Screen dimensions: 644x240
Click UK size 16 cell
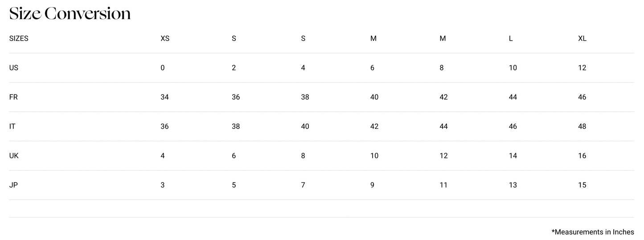[x=582, y=156]
